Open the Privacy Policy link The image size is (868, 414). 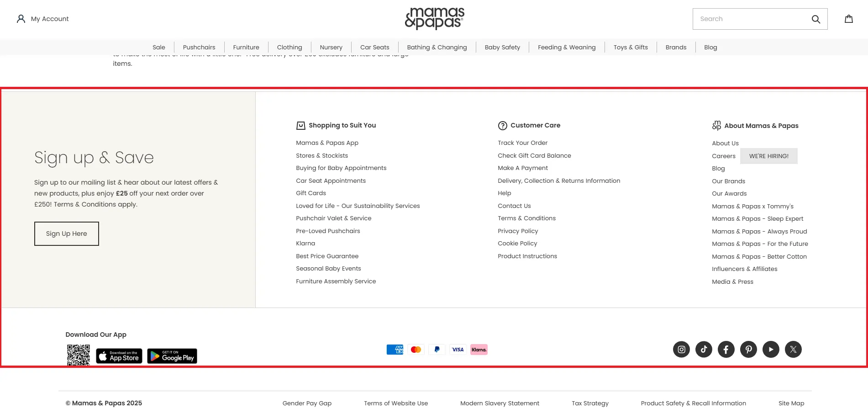(518, 231)
